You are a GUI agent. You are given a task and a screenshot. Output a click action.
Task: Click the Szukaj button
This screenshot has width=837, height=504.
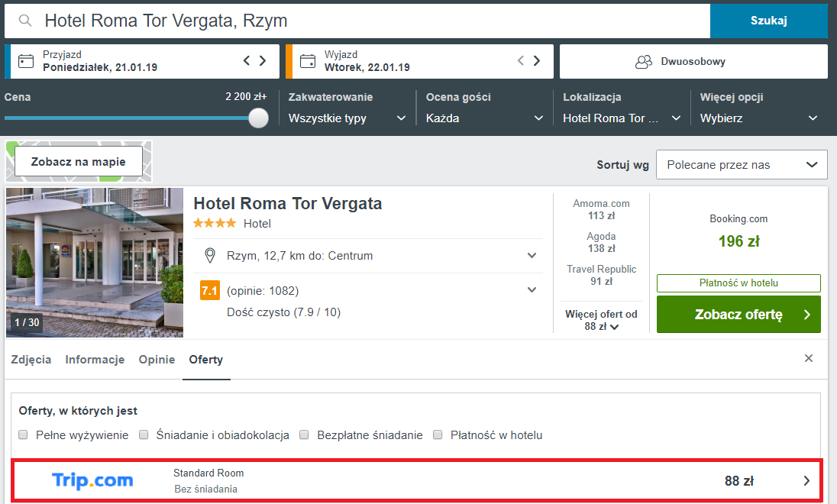769,21
